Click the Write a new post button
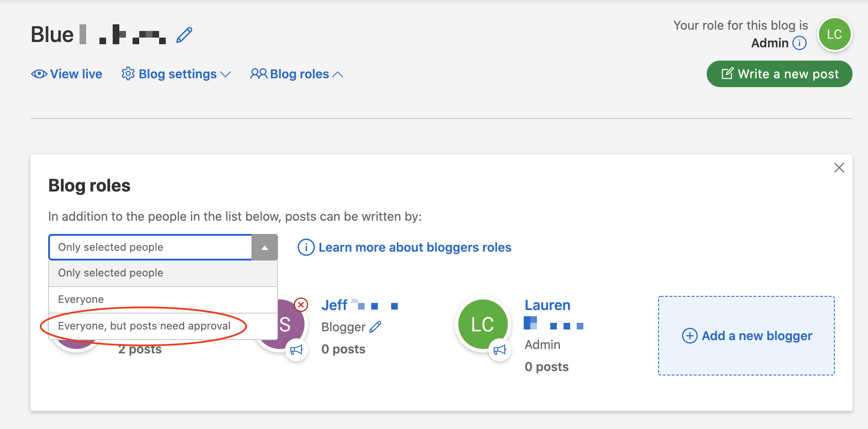This screenshot has width=868, height=429. [x=779, y=74]
